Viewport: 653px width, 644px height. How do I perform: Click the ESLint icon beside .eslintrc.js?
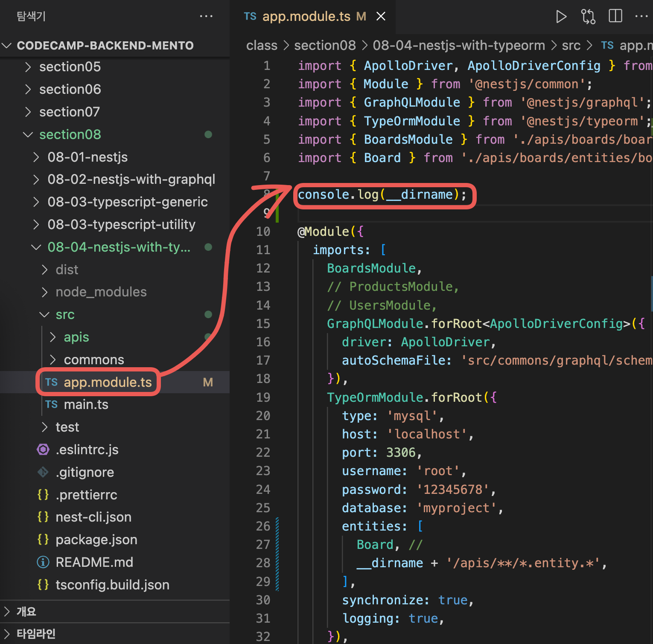43,450
